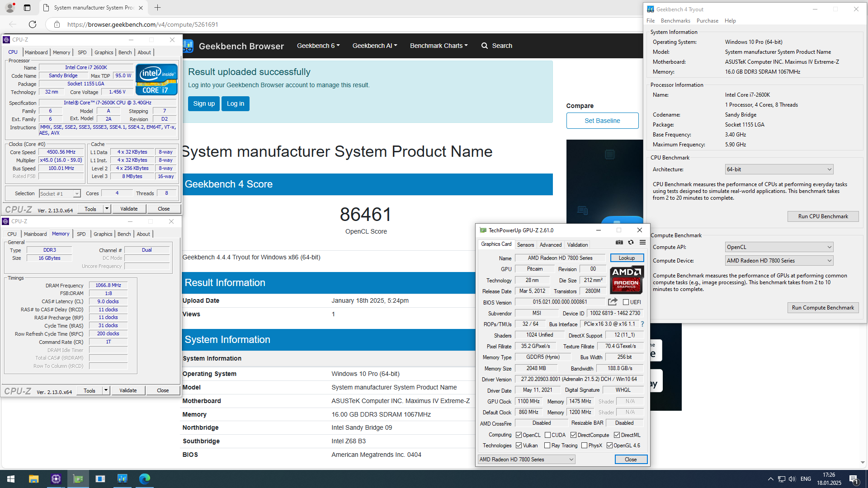Expand the Geekbench 6 nav menu
This screenshot has width=868, height=488.
click(x=318, y=46)
